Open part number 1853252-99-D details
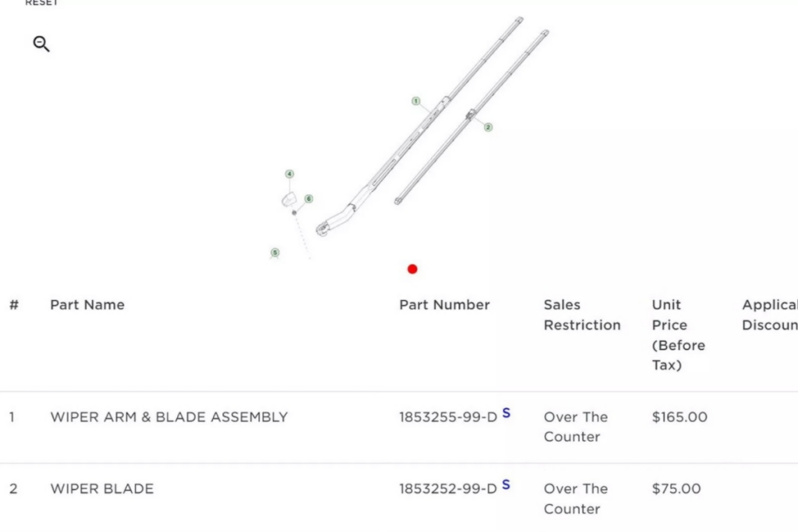Image resolution: width=798 pixels, height=532 pixels. point(448,488)
